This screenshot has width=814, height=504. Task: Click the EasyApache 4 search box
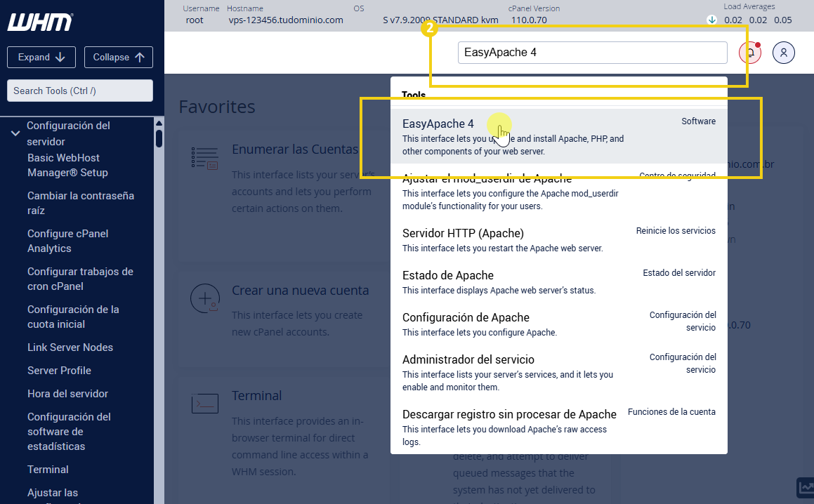pos(592,53)
